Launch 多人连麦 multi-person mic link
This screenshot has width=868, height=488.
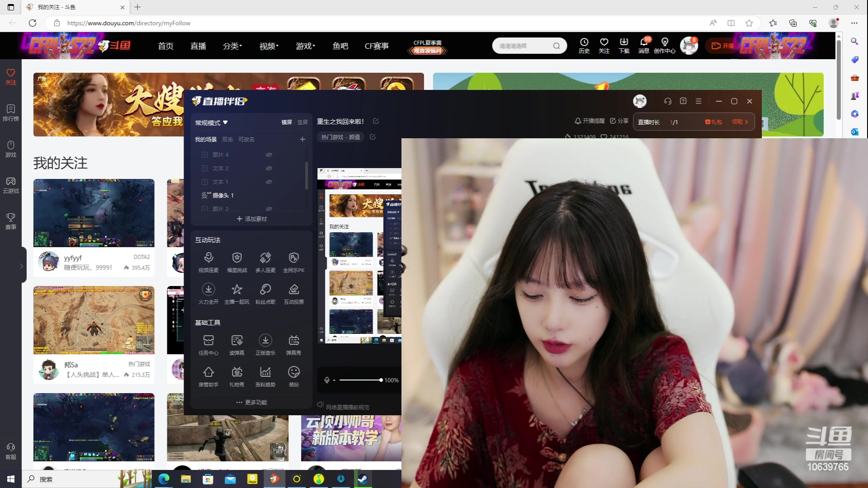(x=265, y=263)
